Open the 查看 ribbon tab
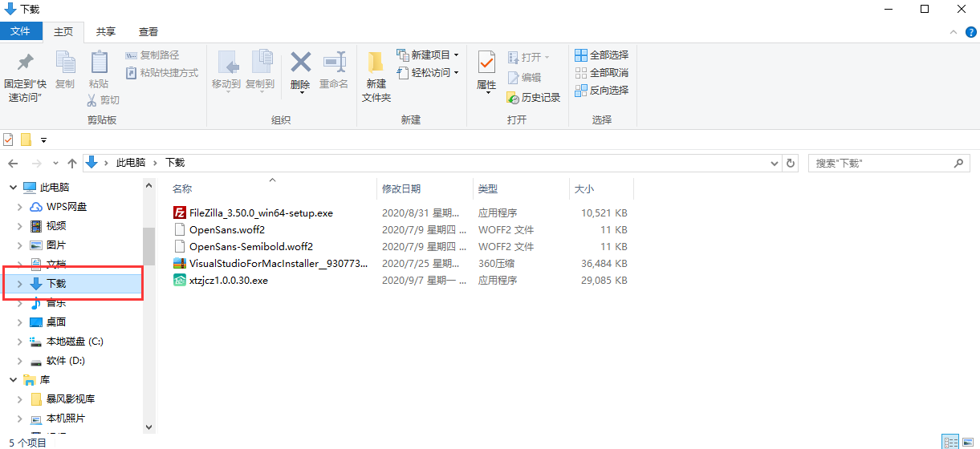This screenshot has height=449, width=980. (x=148, y=32)
